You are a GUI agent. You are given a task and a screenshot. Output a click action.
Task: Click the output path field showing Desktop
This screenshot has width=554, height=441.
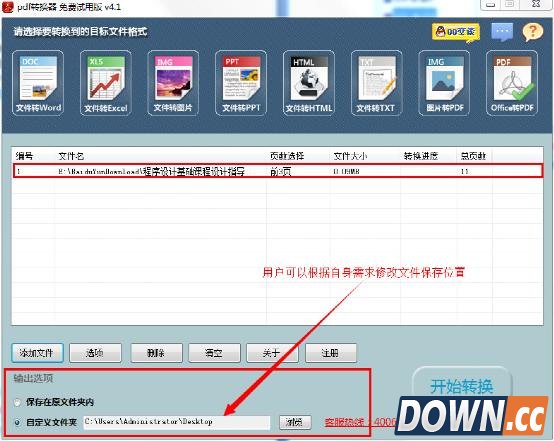click(177, 422)
